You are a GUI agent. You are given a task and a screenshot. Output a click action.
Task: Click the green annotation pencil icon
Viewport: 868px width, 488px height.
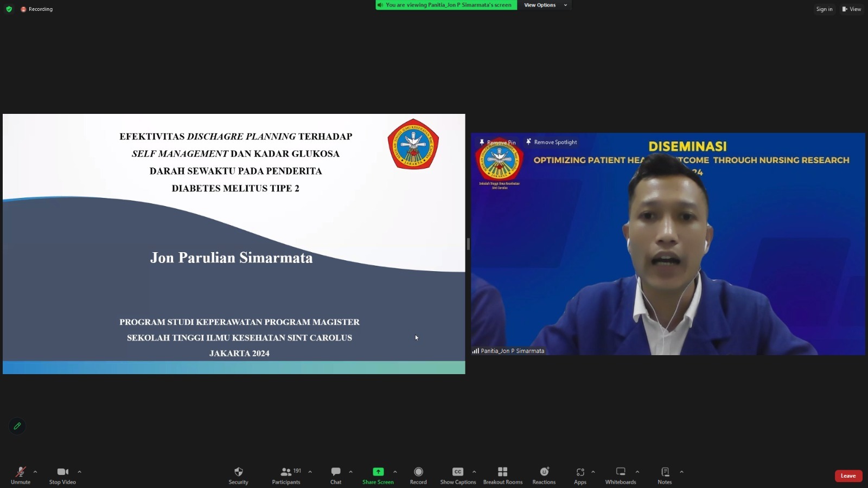pyautogui.click(x=17, y=426)
